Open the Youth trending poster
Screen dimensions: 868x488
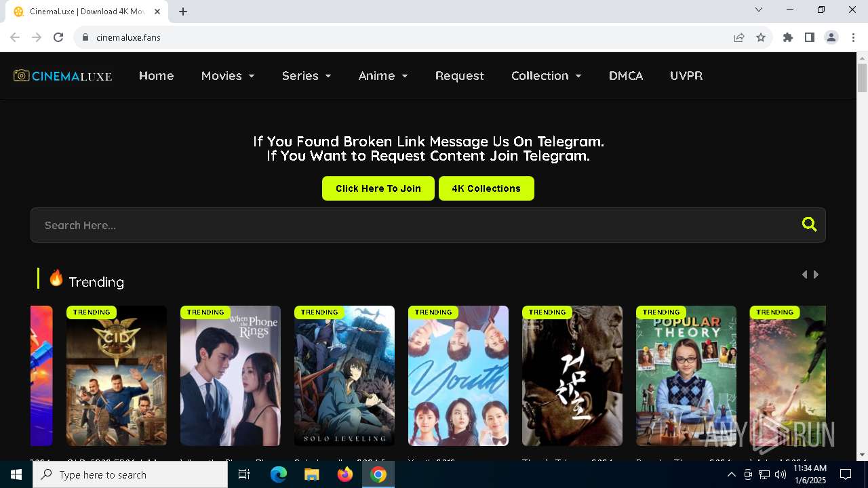[x=458, y=375]
